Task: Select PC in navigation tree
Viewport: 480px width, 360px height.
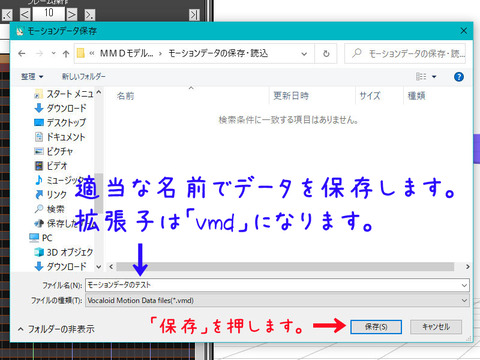Action: tap(41, 238)
